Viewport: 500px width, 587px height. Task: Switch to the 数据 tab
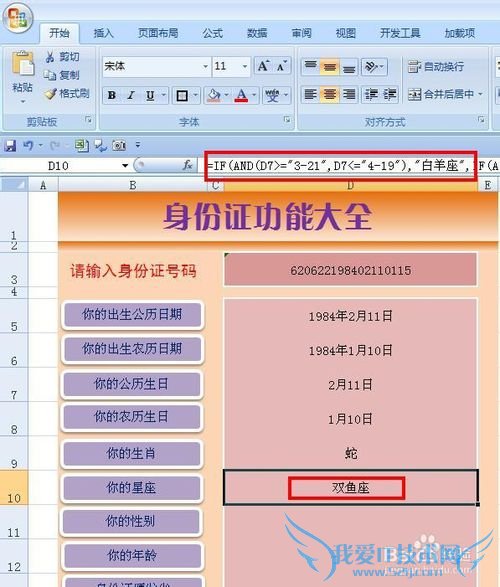pos(257,33)
